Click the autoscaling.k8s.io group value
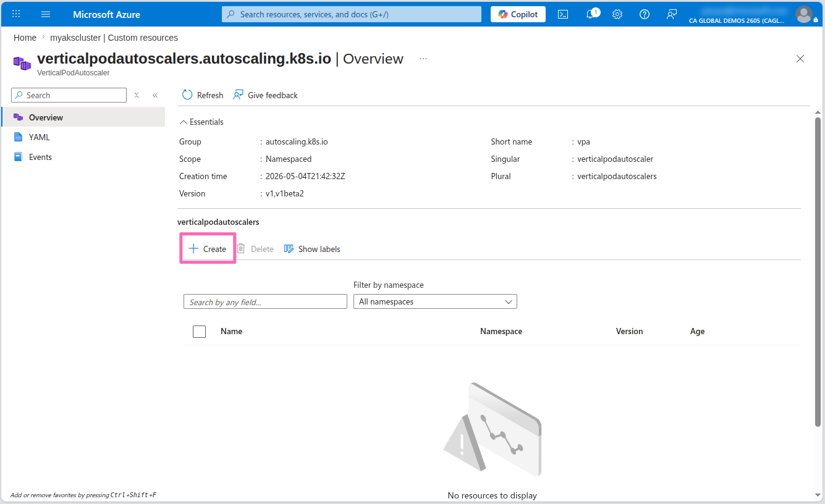Viewport: 825px width, 504px height. 297,141
